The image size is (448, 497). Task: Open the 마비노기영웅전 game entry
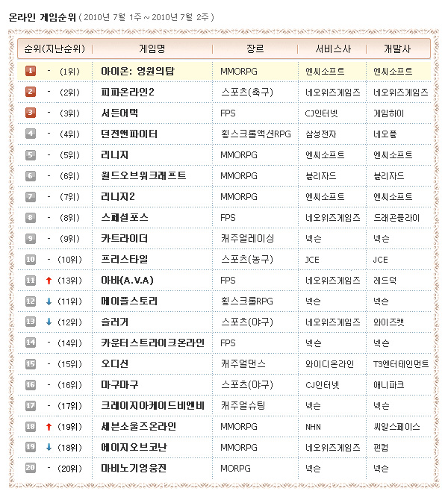134,468
